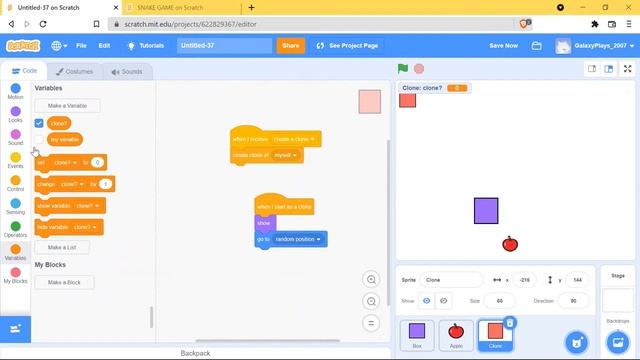
Task: Click the Scratch logo
Action: (x=23, y=45)
